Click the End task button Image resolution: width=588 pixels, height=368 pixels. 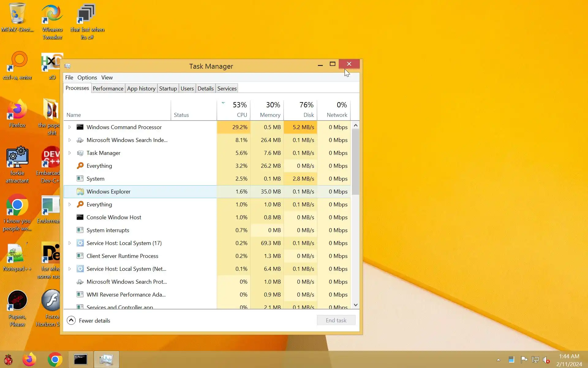tap(336, 320)
